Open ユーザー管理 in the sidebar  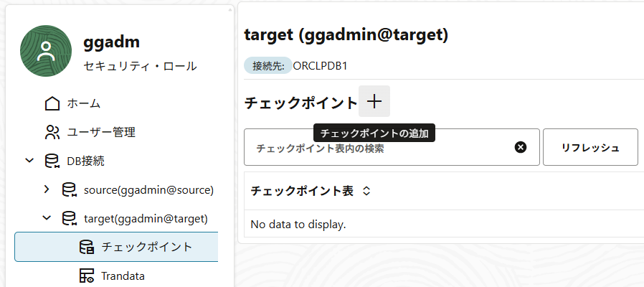(101, 132)
